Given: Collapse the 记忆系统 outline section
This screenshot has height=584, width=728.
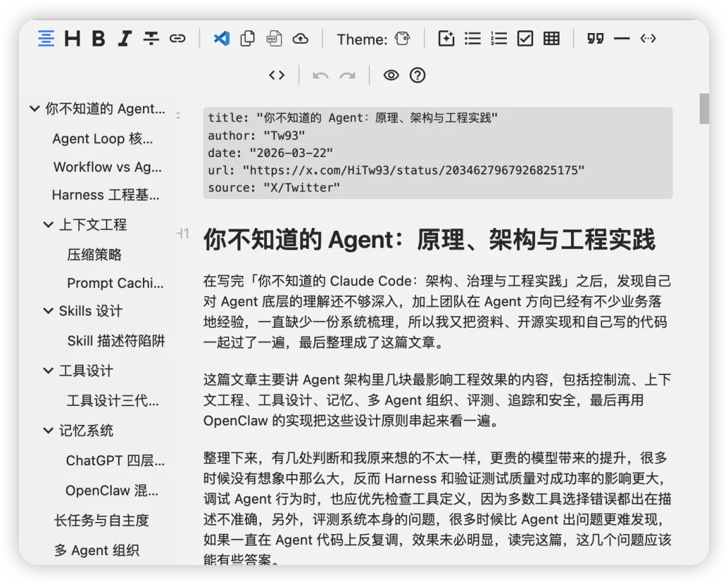Looking at the screenshot, I should click(47, 430).
